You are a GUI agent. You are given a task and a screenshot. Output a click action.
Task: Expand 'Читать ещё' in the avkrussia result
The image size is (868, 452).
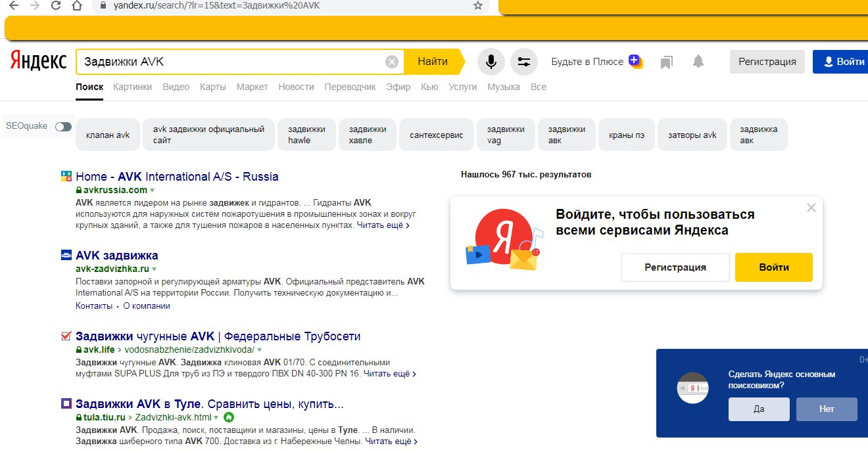pyautogui.click(x=383, y=225)
